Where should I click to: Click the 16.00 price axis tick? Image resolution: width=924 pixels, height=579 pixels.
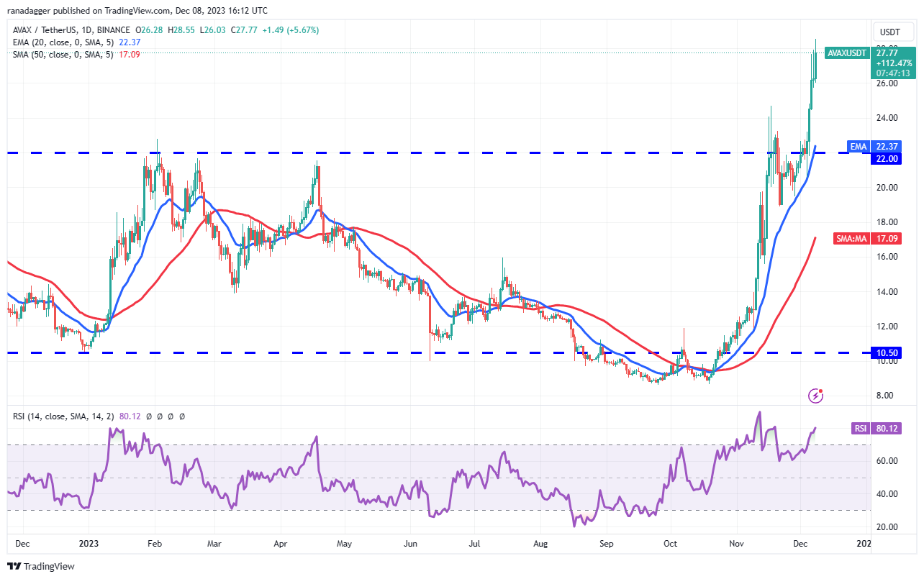[x=886, y=257]
